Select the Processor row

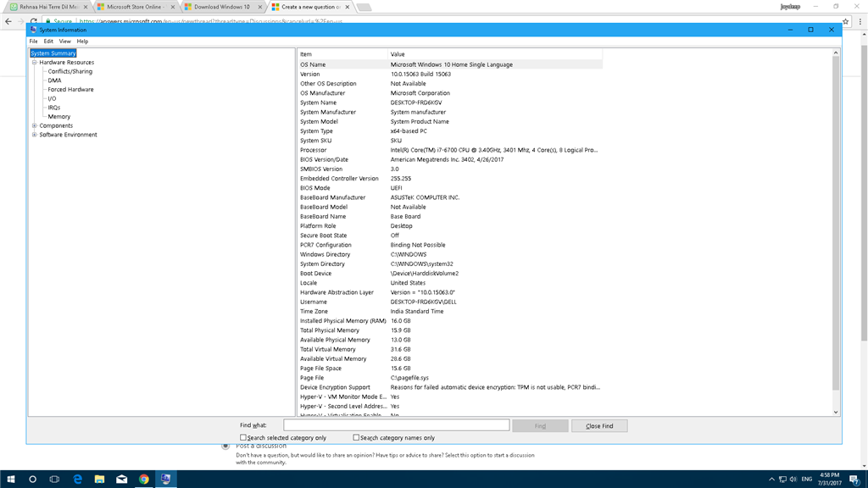449,150
